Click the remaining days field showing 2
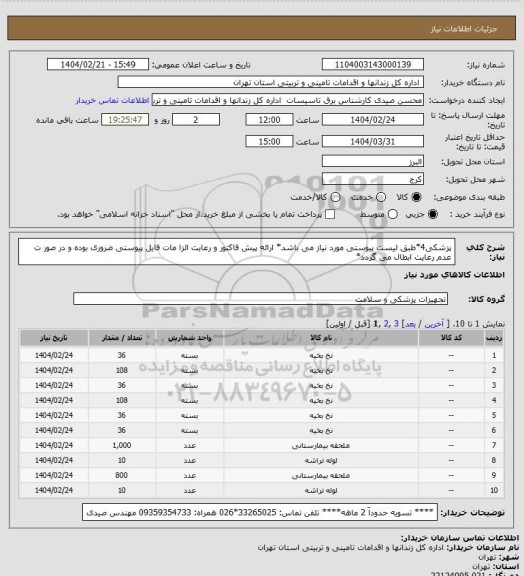This screenshot has height=576, width=524. point(196,120)
